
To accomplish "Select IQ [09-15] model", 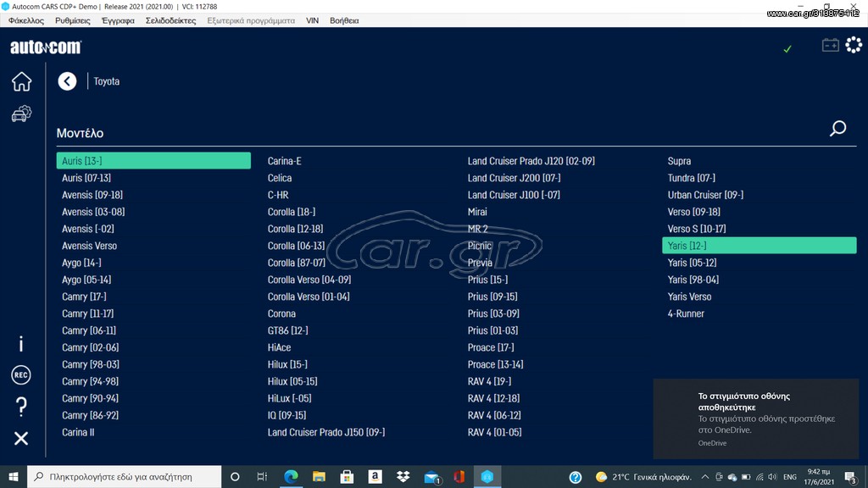I will (x=287, y=415).
